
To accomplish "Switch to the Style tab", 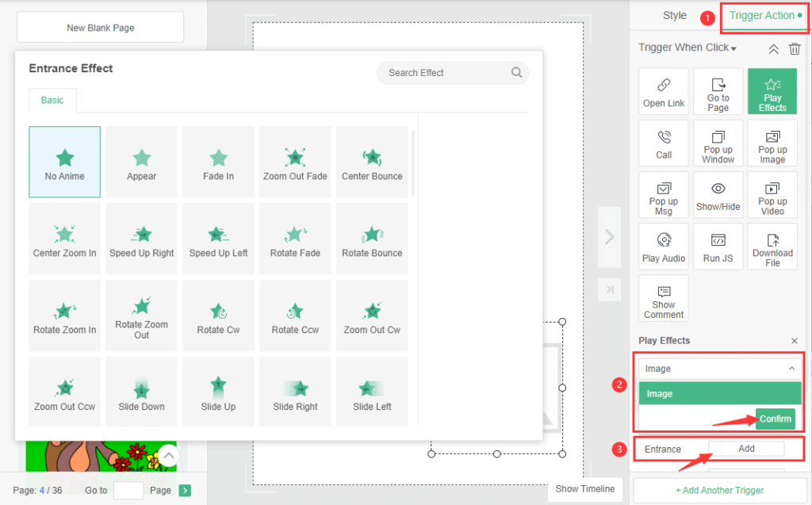I will pos(675,16).
